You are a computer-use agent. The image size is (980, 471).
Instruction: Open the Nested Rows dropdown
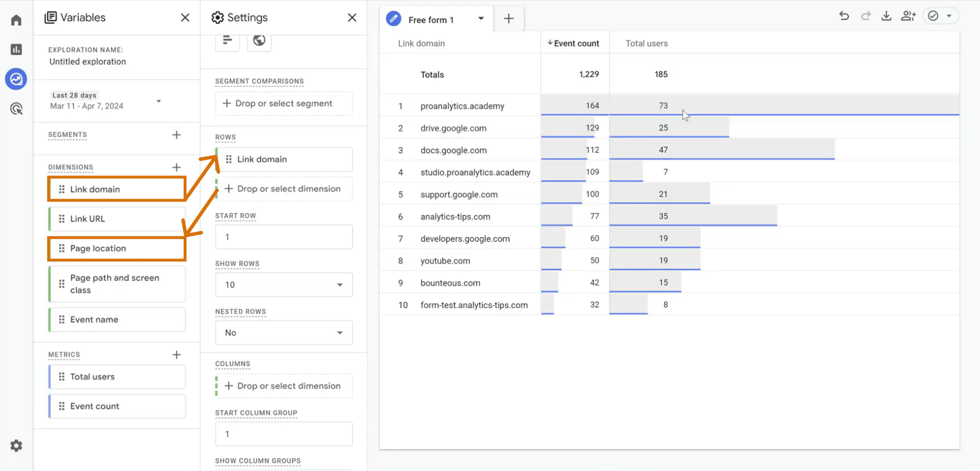click(284, 333)
